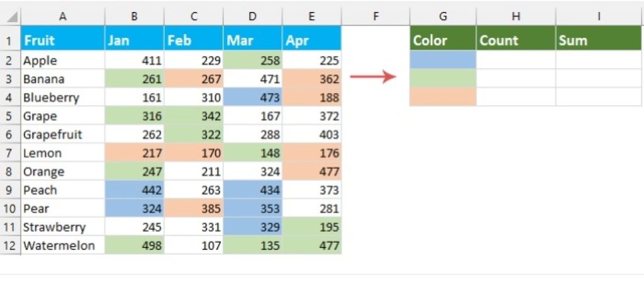The height and width of the screenshot is (284, 644).
Task: Click the orange cell containing 385
Action: click(x=194, y=208)
